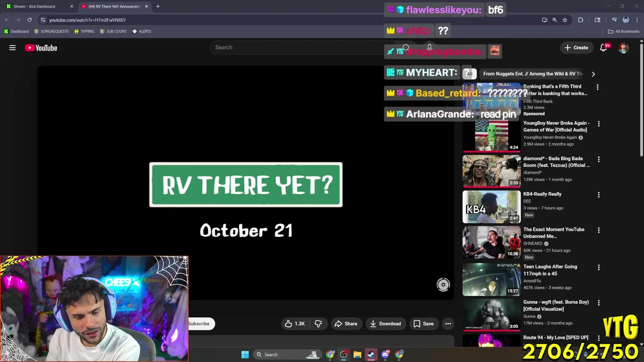Click the address bar URL
The height and width of the screenshot is (362, 644).
88,20
